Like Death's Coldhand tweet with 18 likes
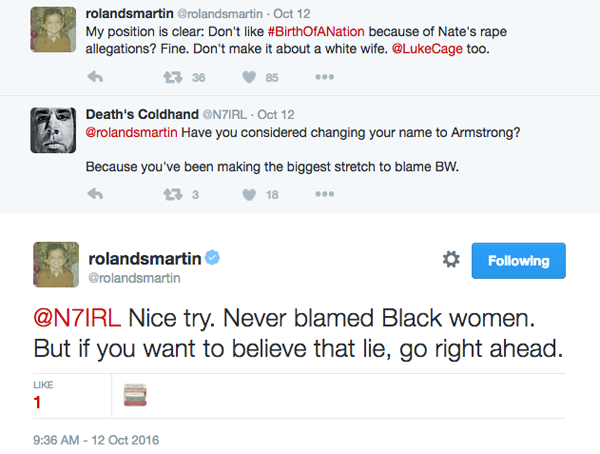 [249, 194]
